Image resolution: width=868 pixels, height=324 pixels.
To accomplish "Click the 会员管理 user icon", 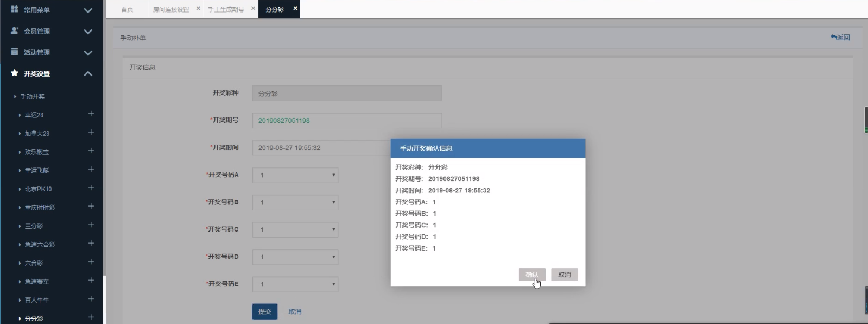I will pos(15,30).
